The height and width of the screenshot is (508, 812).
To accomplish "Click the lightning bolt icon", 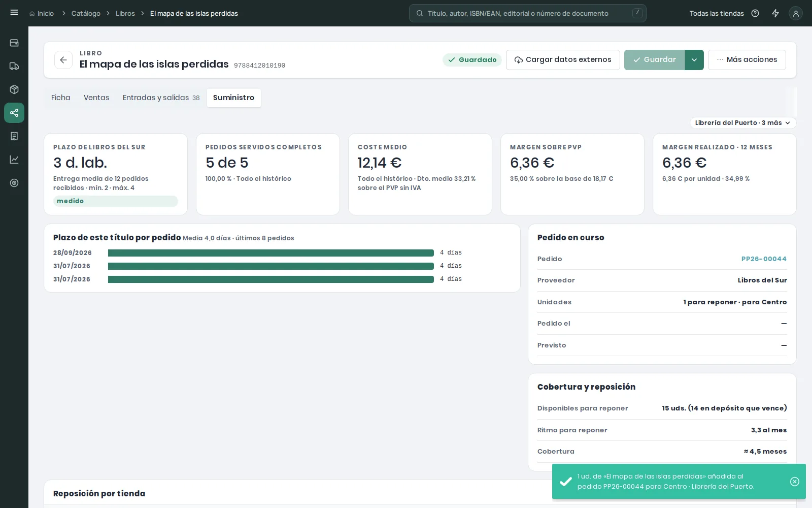I will click(x=775, y=13).
